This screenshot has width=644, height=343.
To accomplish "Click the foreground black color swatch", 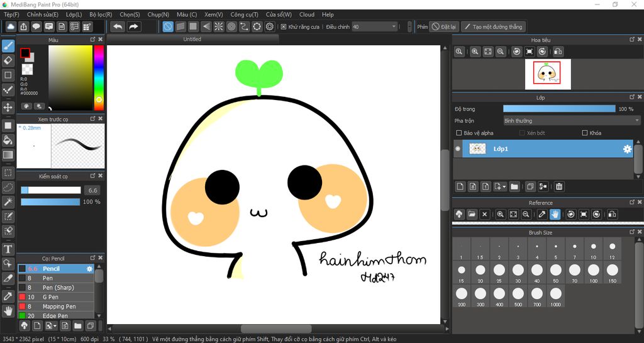I will click(25, 53).
